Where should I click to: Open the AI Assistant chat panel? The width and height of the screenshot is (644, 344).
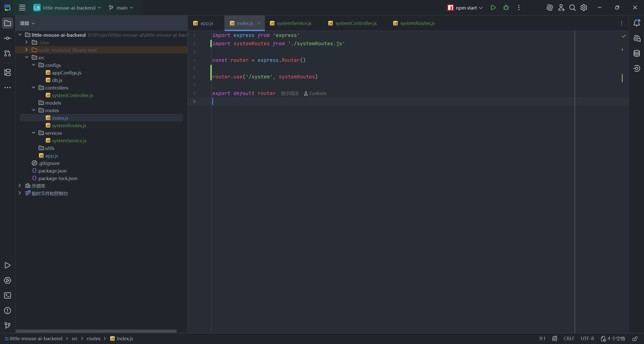point(637,38)
